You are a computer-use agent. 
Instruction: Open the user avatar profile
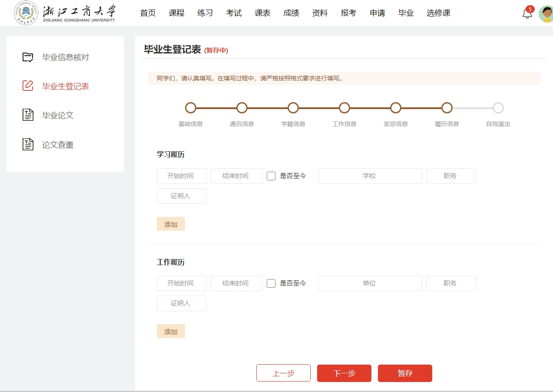point(546,14)
